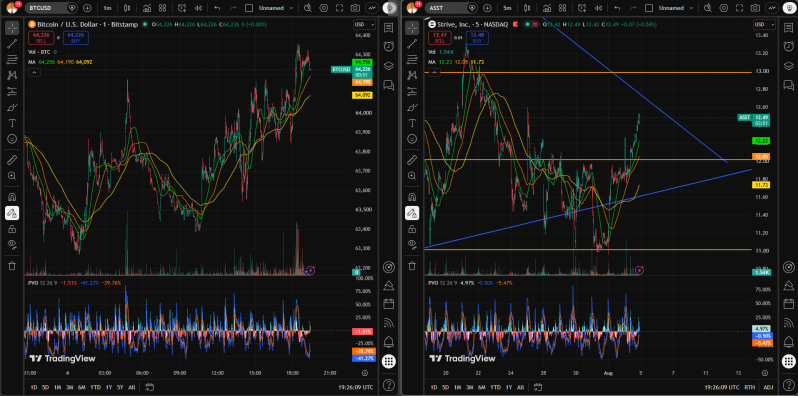The image size is (798, 396).
Task: Select the text tool on the BTCUSD chart
Action: click(x=12, y=123)
